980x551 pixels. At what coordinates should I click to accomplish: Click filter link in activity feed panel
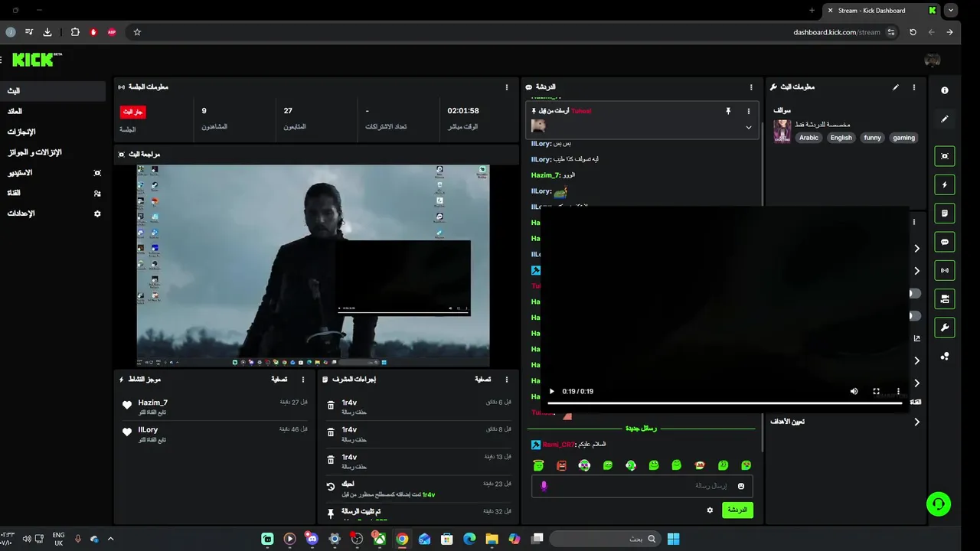(279, 380)
